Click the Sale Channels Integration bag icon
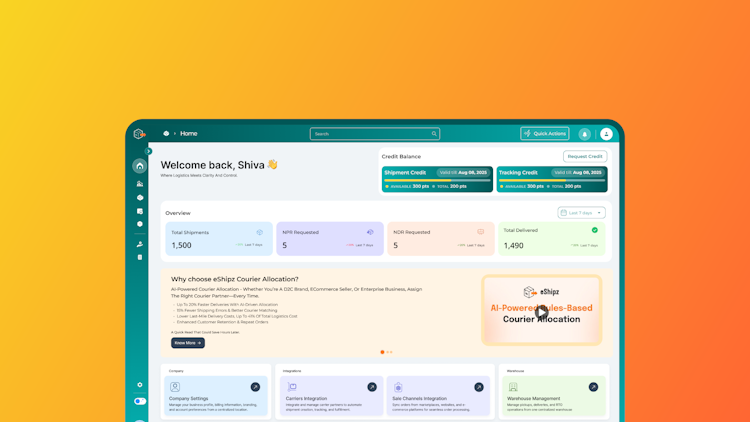The width and height of the screenshot is (750, 422). tap(398, 387)
